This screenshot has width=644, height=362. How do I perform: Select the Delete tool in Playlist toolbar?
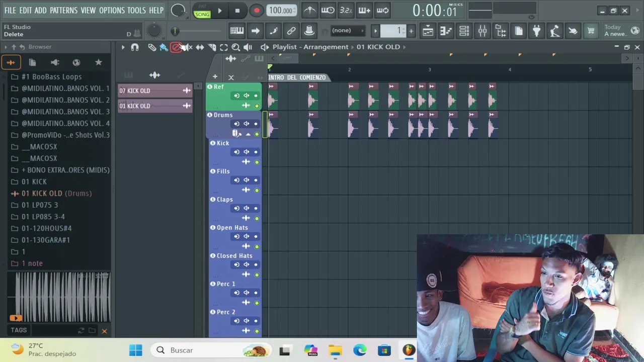click(x=176, y=47)
